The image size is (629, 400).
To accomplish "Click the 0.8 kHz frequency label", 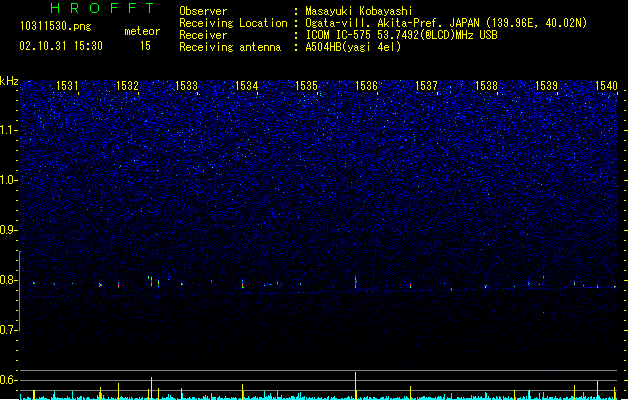I will pos(9,280).
